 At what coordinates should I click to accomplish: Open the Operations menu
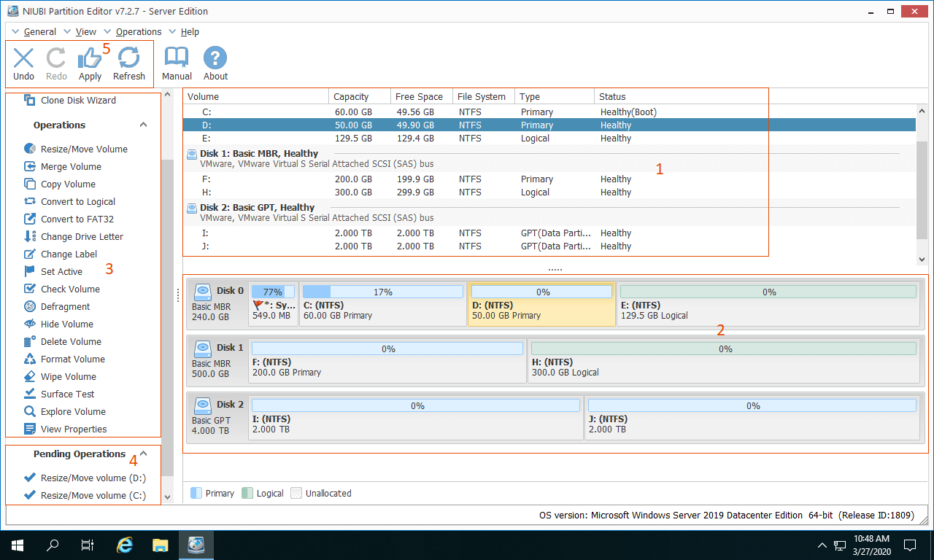point(138,32)
